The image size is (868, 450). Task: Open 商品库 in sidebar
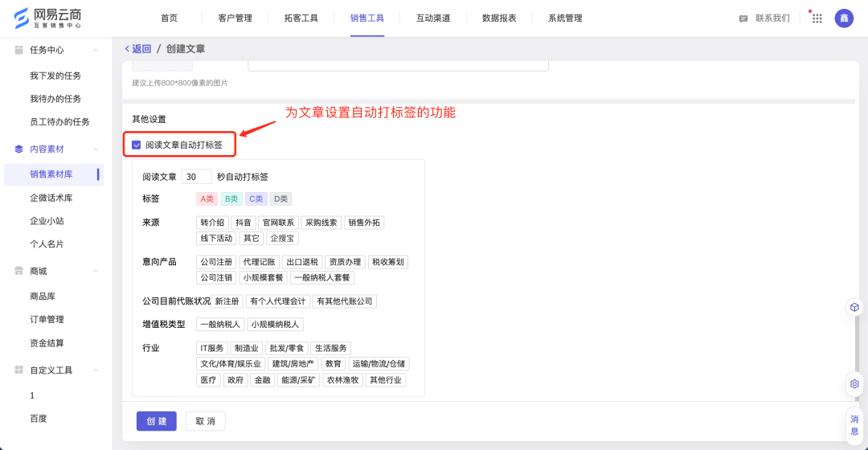pos(42,297)
